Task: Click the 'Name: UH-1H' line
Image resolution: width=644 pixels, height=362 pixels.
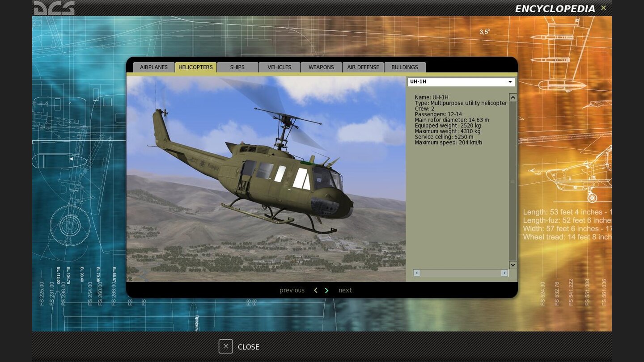Action: click(432, 97)
